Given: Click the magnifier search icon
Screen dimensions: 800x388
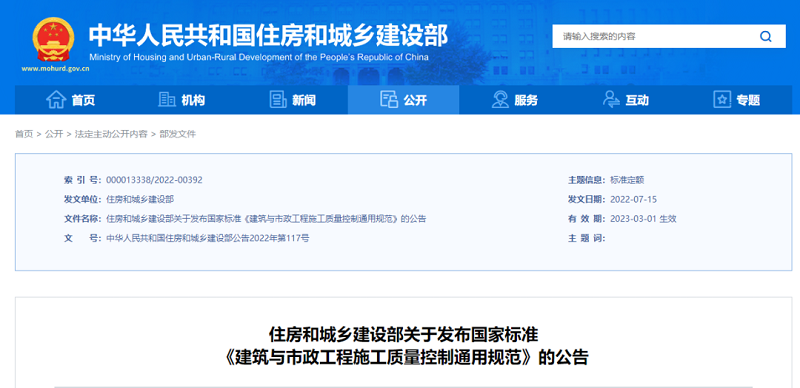Looking at the screenshot, I should point(765,36).
